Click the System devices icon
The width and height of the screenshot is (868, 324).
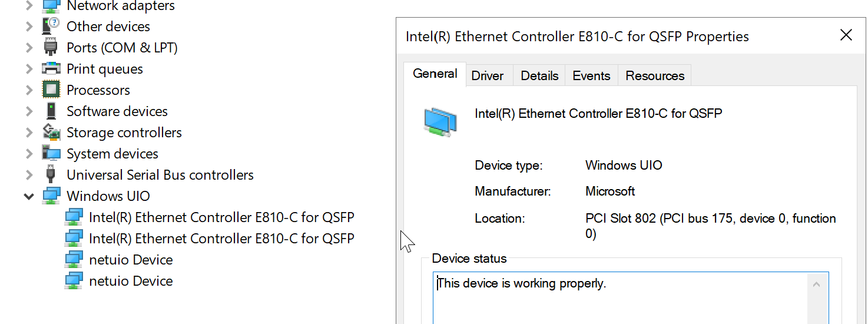tap(51, 154)
